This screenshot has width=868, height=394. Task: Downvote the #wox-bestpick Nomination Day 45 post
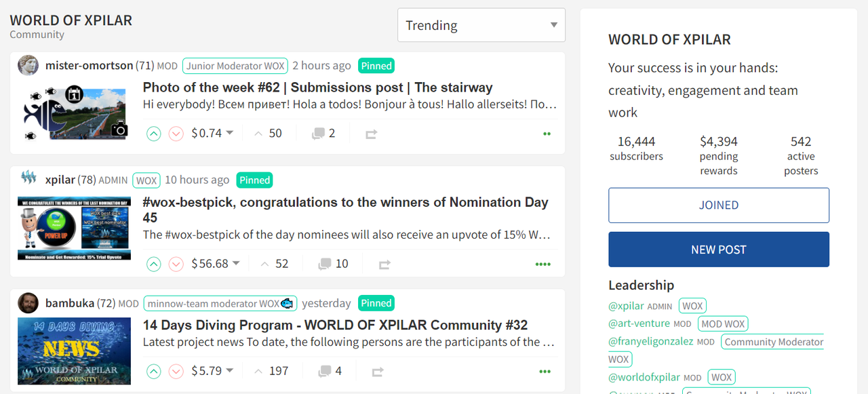pos(176,264)
